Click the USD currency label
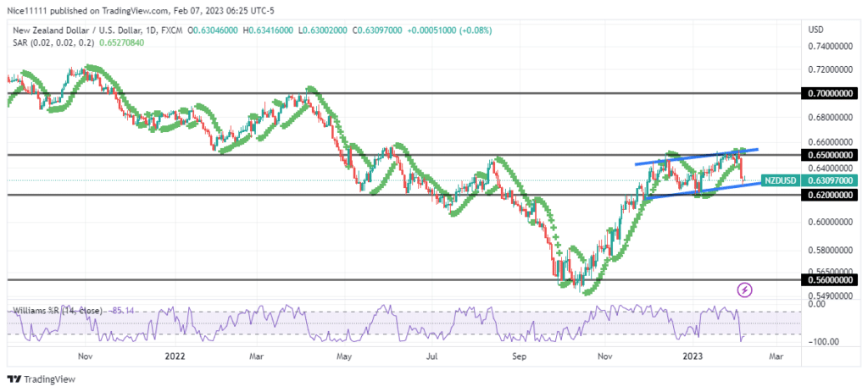The image size is (868, 392). pos(816,30)
